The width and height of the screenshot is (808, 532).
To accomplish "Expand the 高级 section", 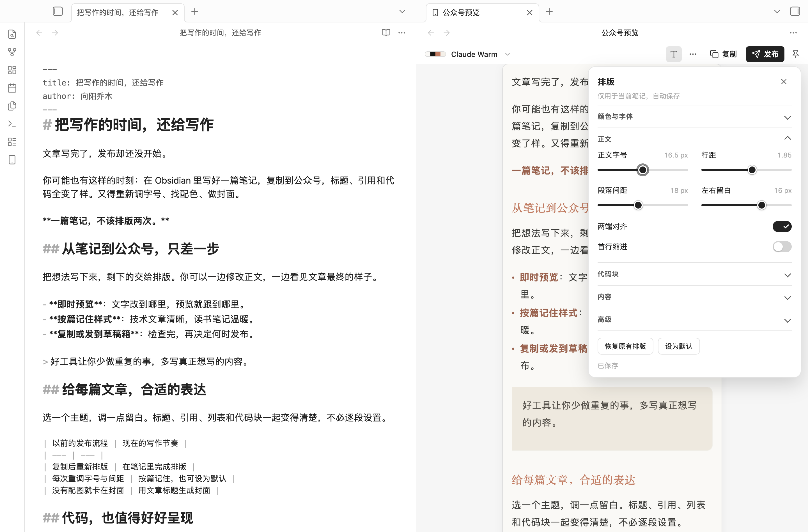I will pos(694,320).
